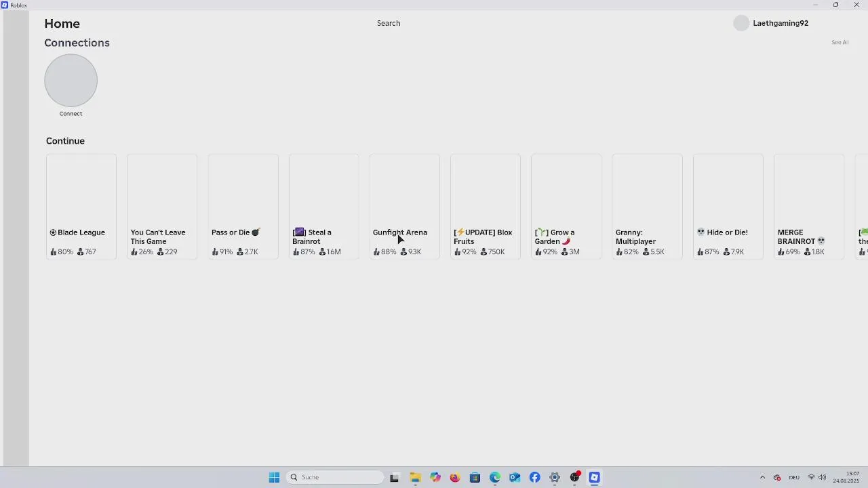Screen dimensions: 868x488
Task: Click See All for Connections
Action: pyautogui.click(x=840, y=42)
